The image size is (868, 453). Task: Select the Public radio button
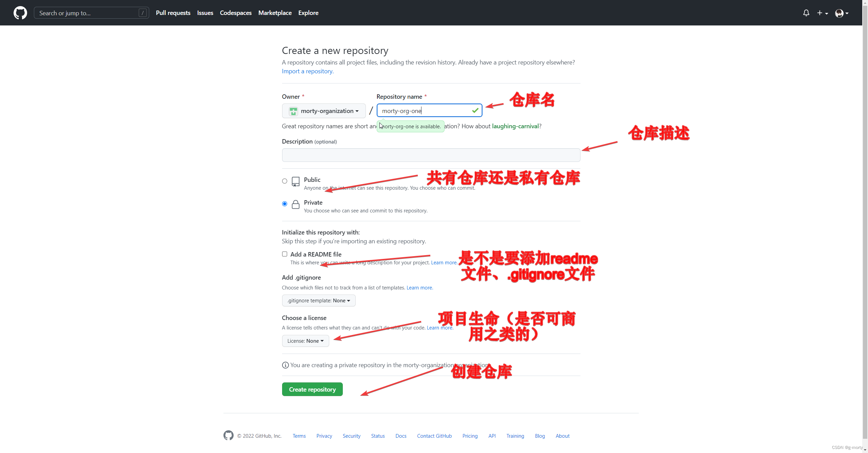pos(285,181)
